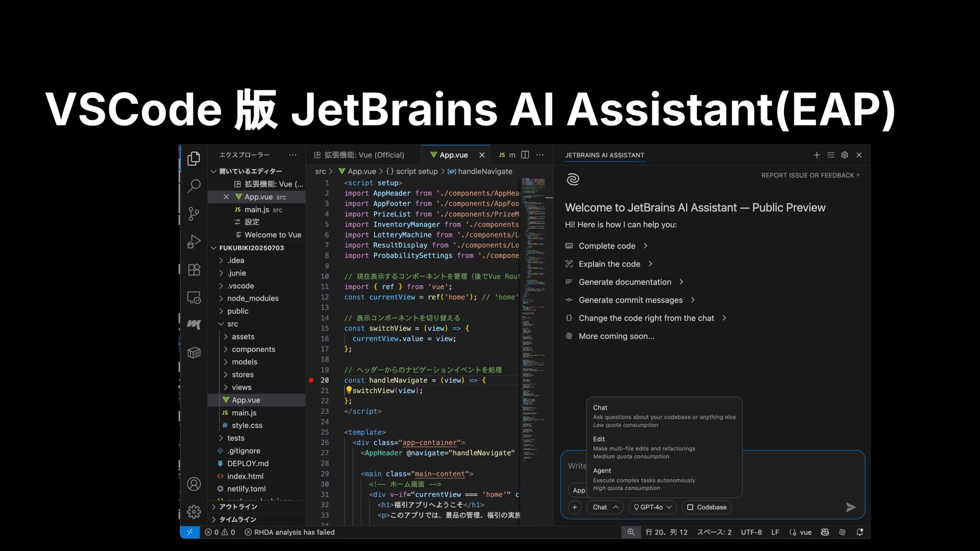The width and height of the screenshot is (980, 551).
Task: Toggle the breakpoint on line 20
Action: coord(311,380)
